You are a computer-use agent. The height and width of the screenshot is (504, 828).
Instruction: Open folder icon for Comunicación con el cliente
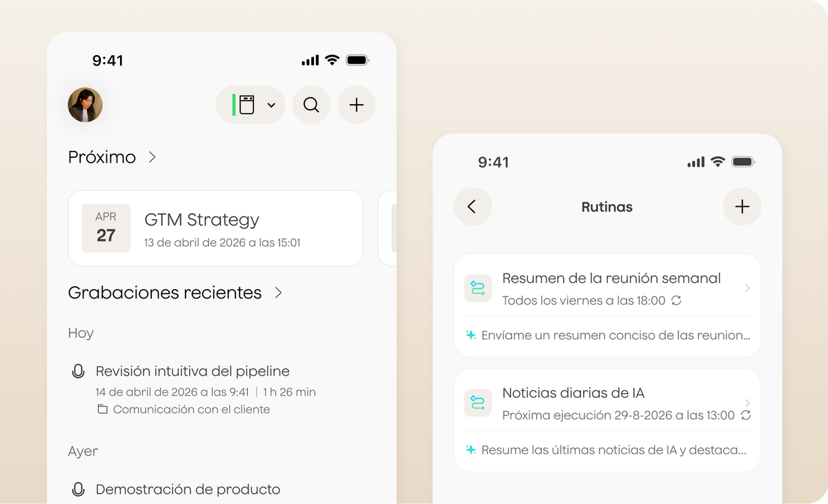tap(102, 410)
